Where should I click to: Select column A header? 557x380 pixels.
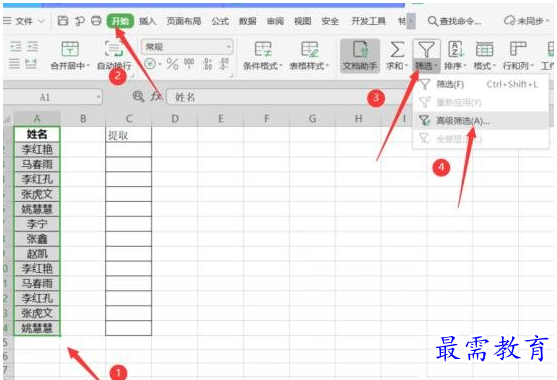click(37, 119)
